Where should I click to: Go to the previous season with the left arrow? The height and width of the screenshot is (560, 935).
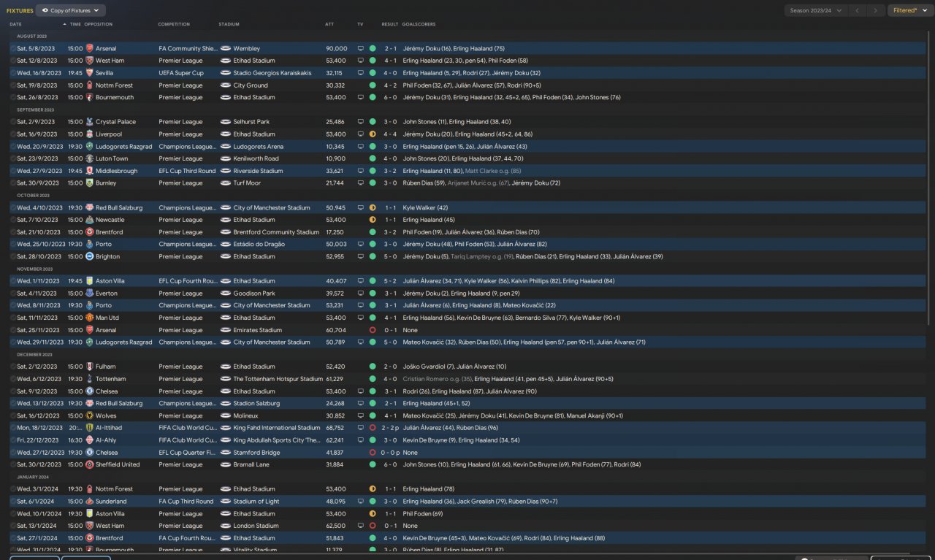pos(857,10)
